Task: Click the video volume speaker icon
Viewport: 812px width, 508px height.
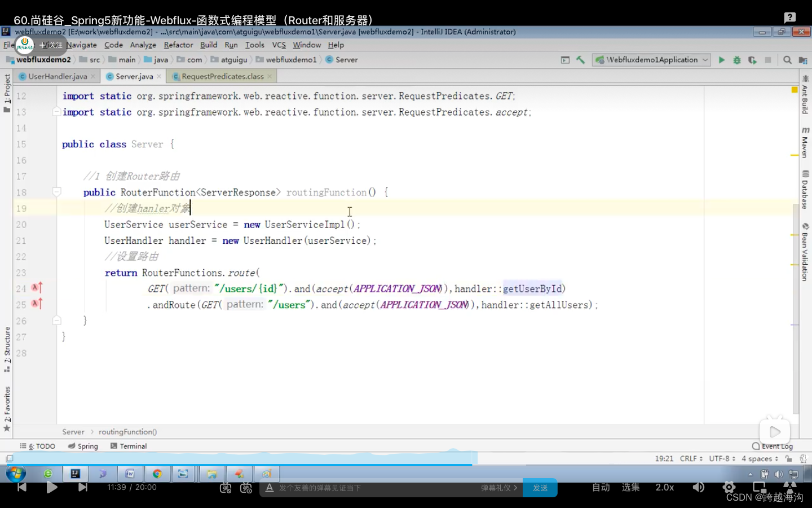Action: pos(699,487)
